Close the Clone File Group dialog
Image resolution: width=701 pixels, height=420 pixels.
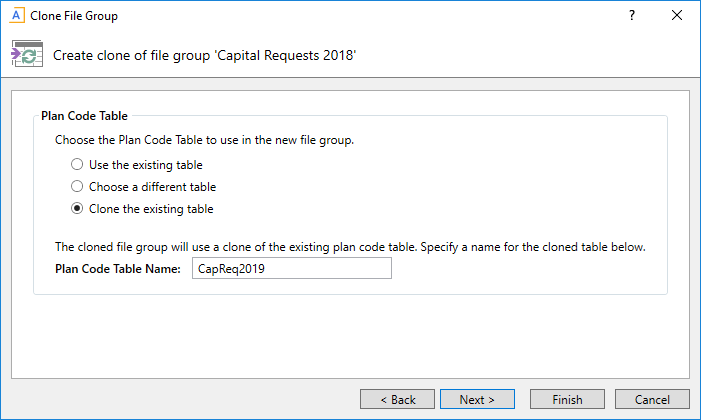tap(677, 16)
